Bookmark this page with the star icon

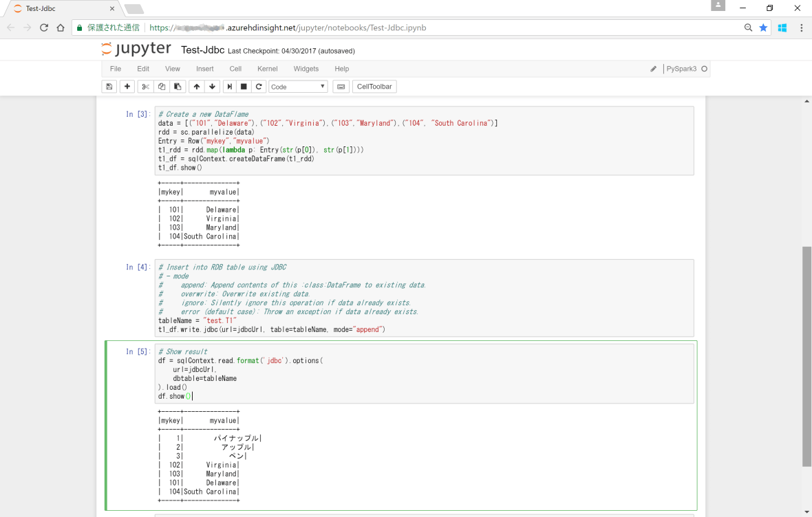click(763, 27)
